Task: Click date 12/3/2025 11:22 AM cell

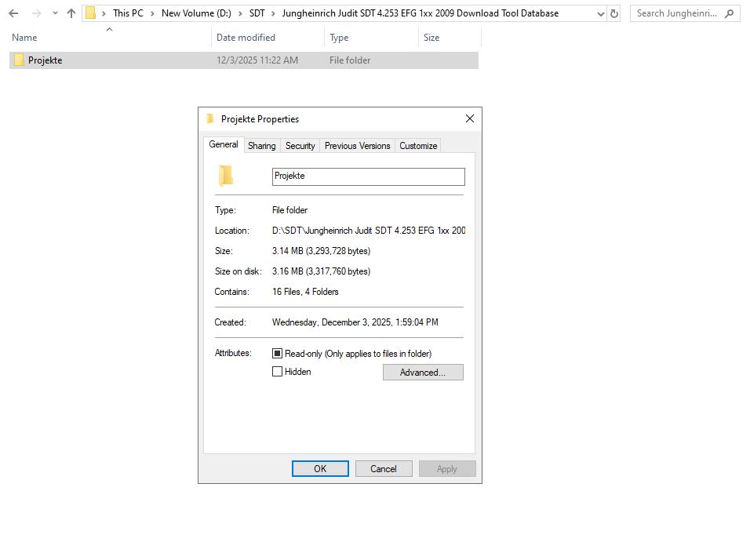Action: [x=257, y=60]
